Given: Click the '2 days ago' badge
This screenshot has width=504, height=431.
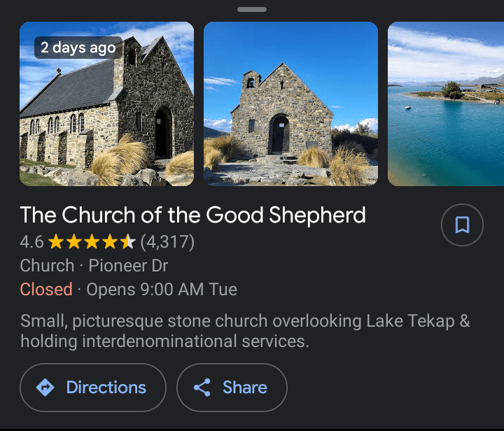Looking at the screenshot, I should 78,48.
